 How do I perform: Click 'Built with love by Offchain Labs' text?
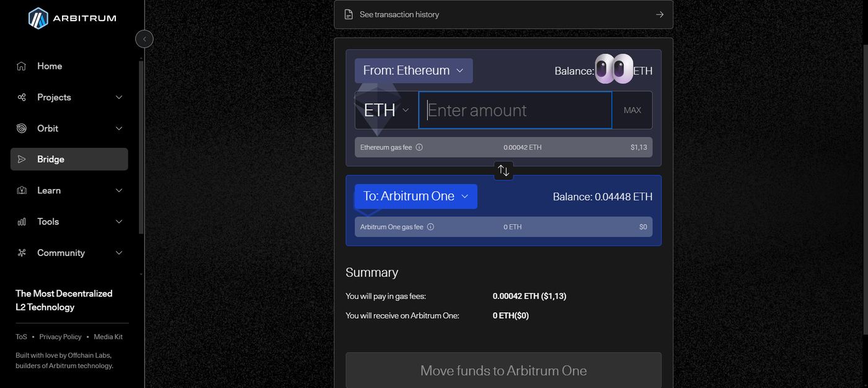[63, 356]
